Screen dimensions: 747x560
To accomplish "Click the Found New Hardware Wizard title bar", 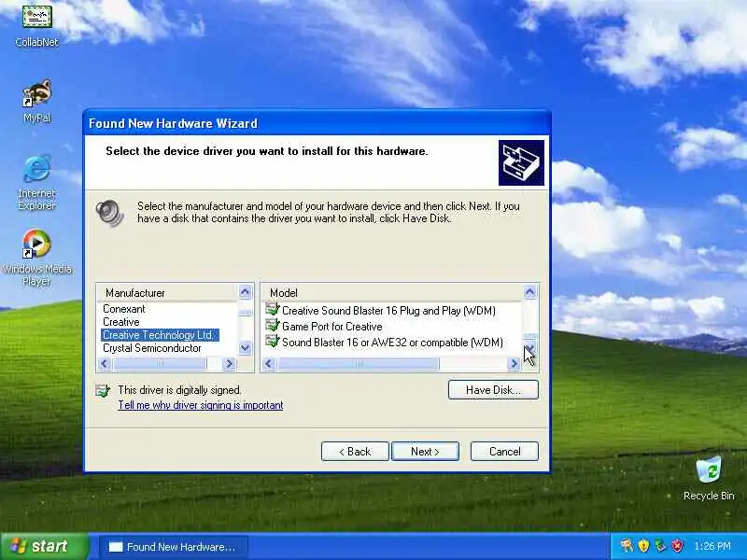I will point(317,123).
